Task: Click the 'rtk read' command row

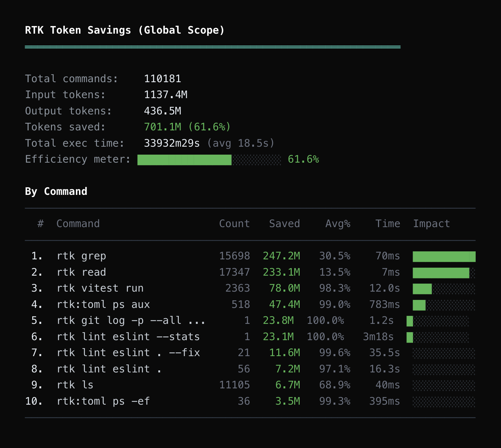Action: click(x=250, y=272)
